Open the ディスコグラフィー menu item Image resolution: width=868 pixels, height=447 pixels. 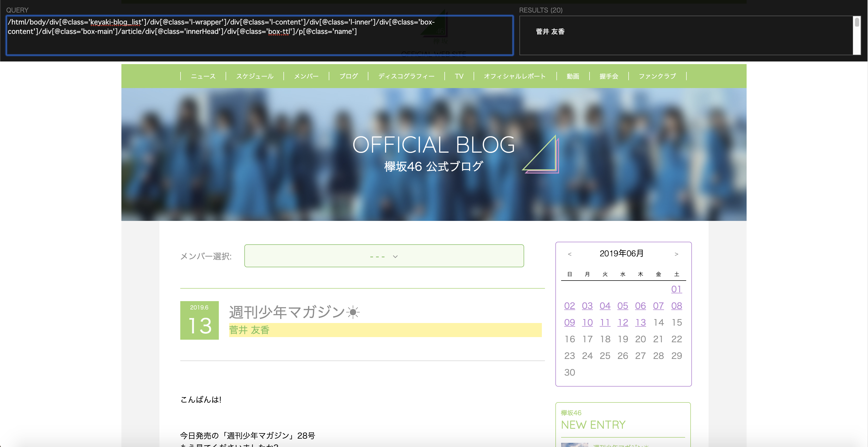[x=406, y=76]
